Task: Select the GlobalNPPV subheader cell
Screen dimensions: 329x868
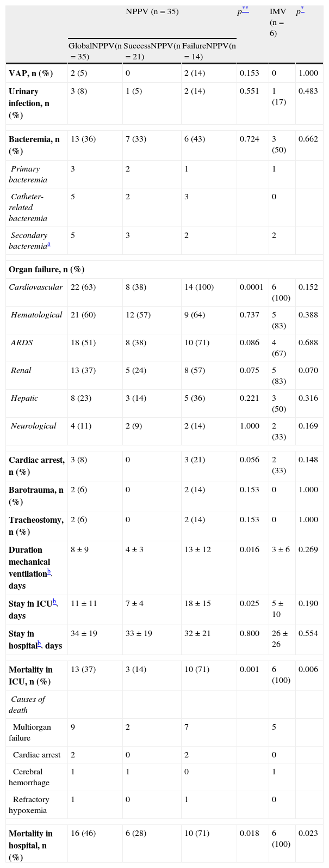Action: click(x=95, y=51)
